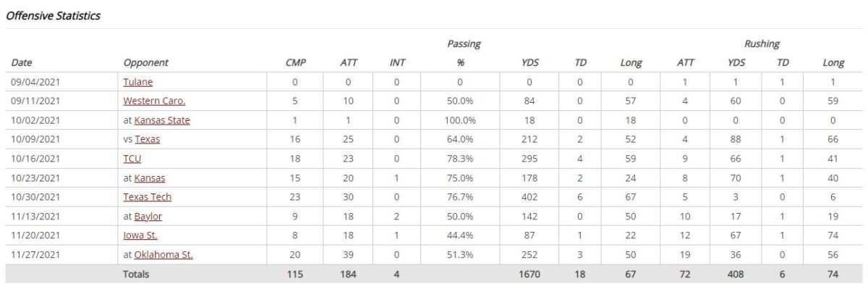Click the CMP column header
This screenshot has width=868, height=297.
[296, 63]
